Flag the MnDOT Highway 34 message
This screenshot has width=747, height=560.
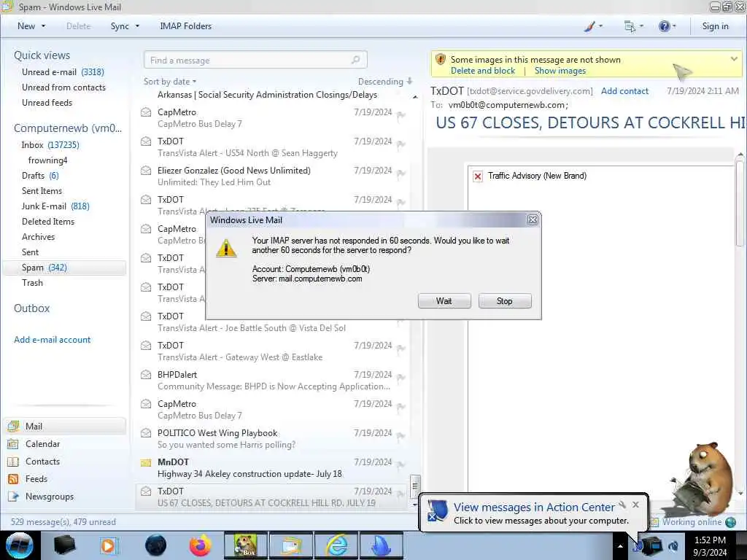point(401,464)
